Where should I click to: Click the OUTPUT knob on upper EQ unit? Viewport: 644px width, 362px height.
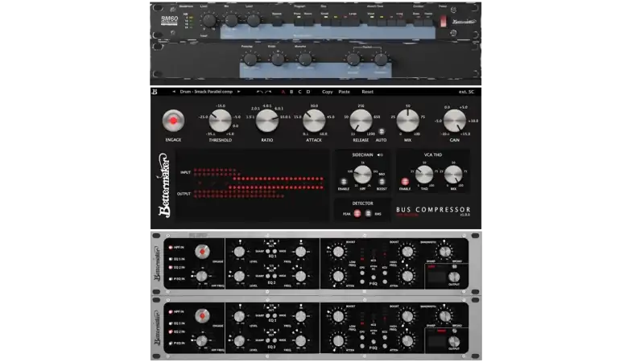coord(454,277)
